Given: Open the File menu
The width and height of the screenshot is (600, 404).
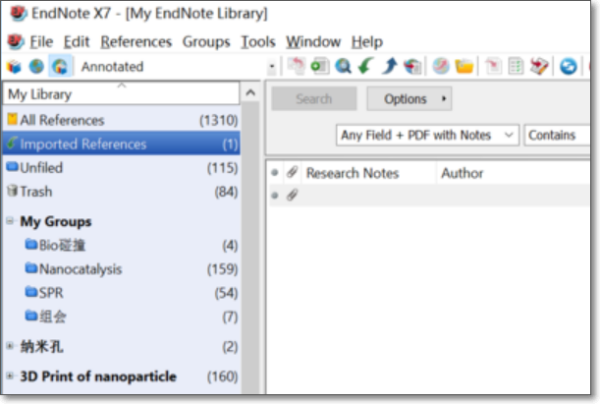Looking at the screenshot, I should coord(41,41).
